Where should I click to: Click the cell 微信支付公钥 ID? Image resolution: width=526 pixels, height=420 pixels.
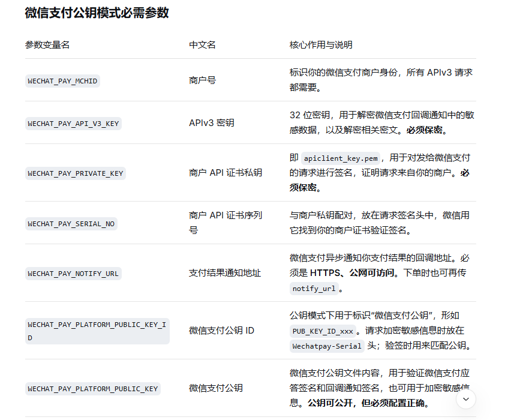(x=221, y=331)
